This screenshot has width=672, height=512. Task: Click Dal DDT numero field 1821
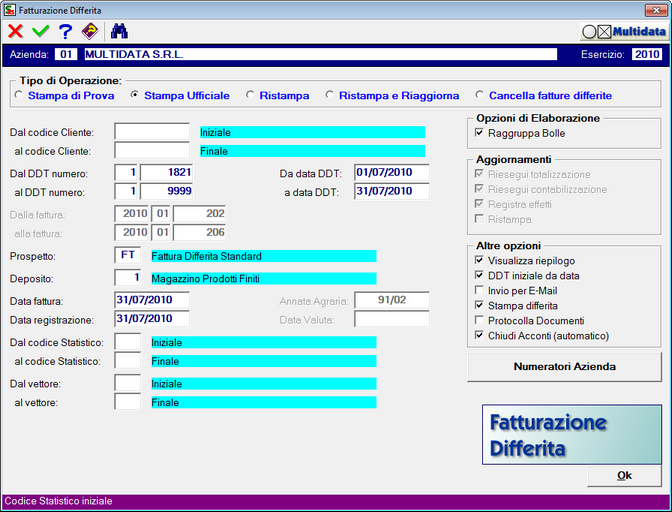pyautogui.click(x=166, y=173)
